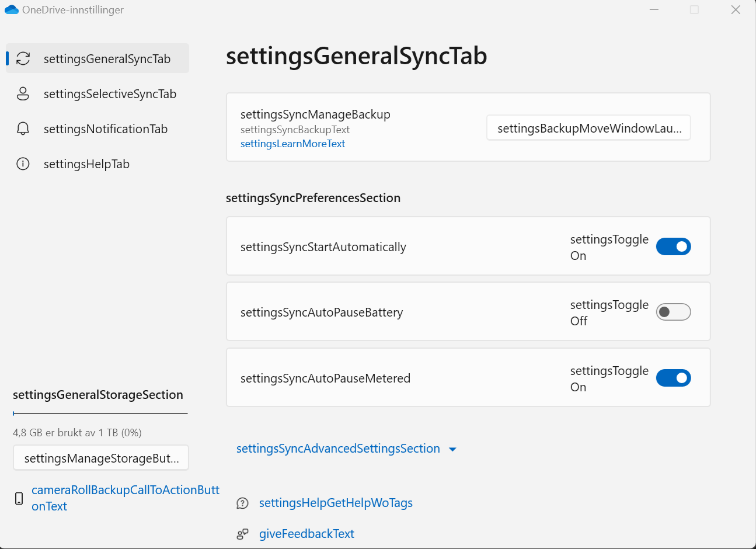Expand settingsSyncAdvancedSettingsSection arrow
Screen dimensions: 756x549
pyautogui.click(x=452, y=449)
